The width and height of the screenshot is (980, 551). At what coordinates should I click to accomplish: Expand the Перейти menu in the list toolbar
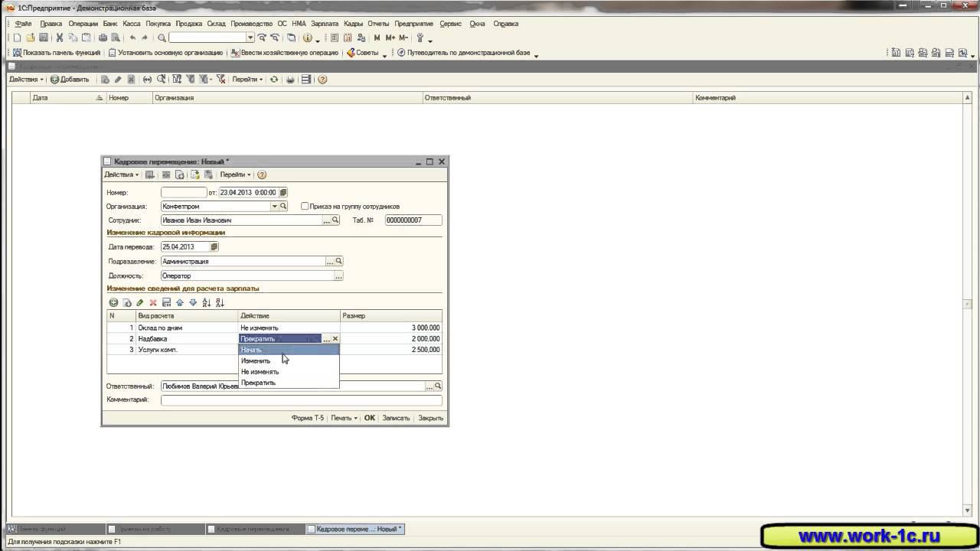point(247,80)
